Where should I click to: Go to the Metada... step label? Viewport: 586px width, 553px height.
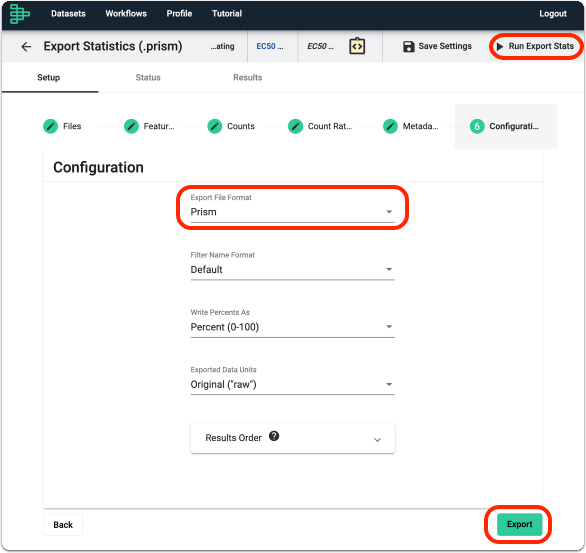(x=420, y=126)
